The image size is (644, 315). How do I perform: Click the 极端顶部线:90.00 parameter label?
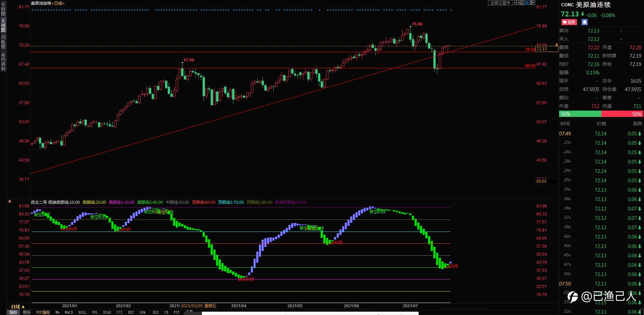(x=291, y=202)
